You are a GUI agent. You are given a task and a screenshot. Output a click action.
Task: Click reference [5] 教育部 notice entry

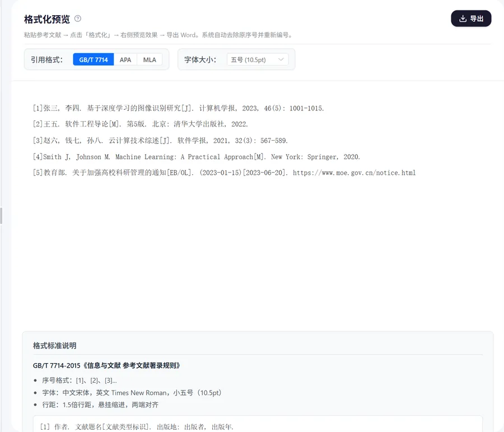(224, 173)
